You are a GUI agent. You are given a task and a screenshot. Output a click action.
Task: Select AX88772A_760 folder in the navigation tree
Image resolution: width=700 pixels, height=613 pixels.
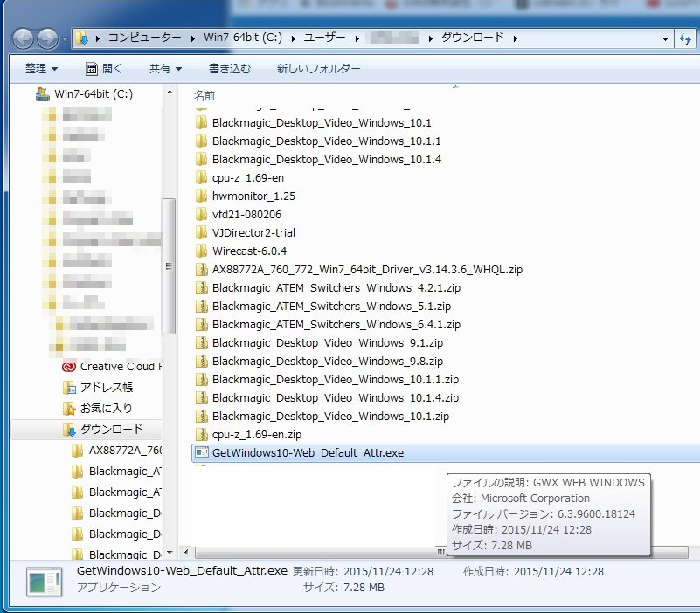(x=116, y=451)
